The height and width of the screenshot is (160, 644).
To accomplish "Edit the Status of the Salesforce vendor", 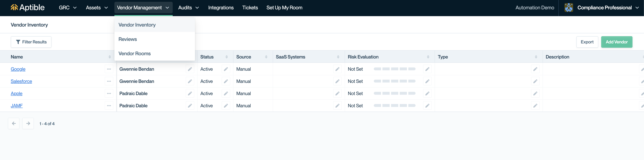I will [x=226, y=81].
